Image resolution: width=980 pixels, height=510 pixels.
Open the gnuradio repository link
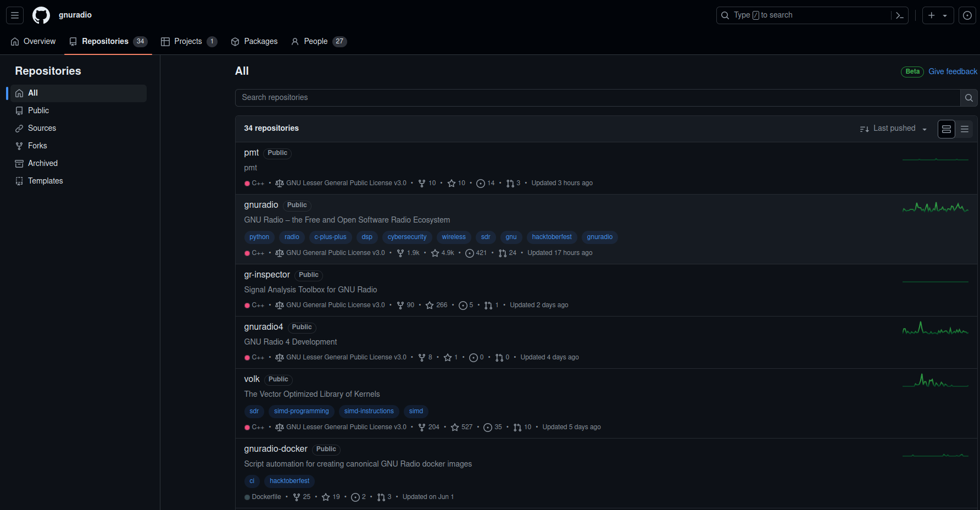click(x=261, y=204)
